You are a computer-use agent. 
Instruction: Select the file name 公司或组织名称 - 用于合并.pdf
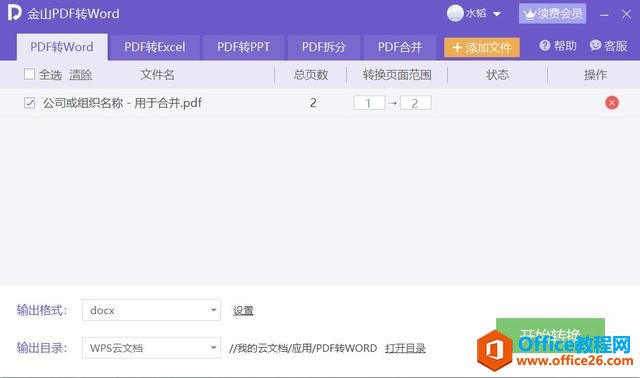tap(122, 103)
